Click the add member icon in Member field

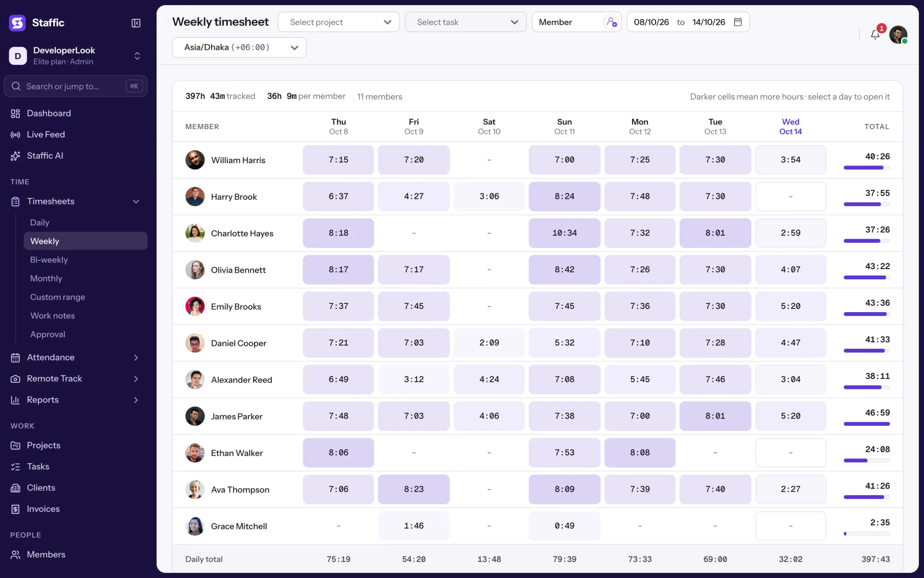tap(611, 22)
